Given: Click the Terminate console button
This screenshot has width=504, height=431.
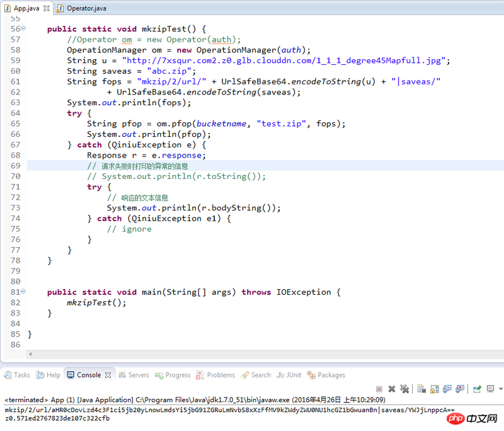Looking at the screenshot, I should tap(379, 389).
